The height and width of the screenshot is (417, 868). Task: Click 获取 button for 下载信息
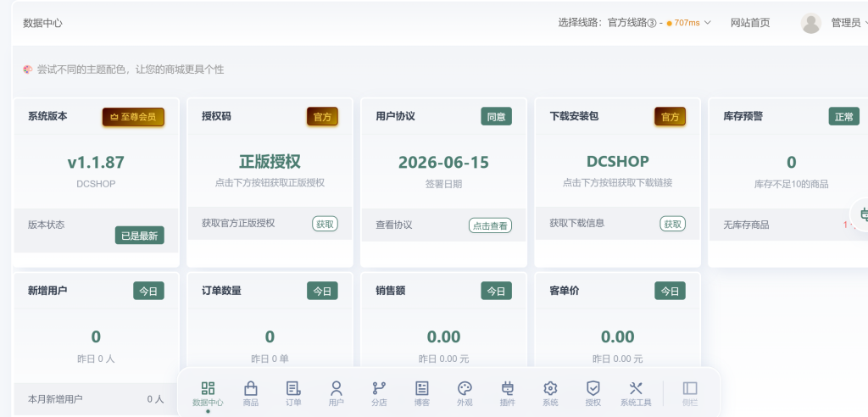coord(672,224)
